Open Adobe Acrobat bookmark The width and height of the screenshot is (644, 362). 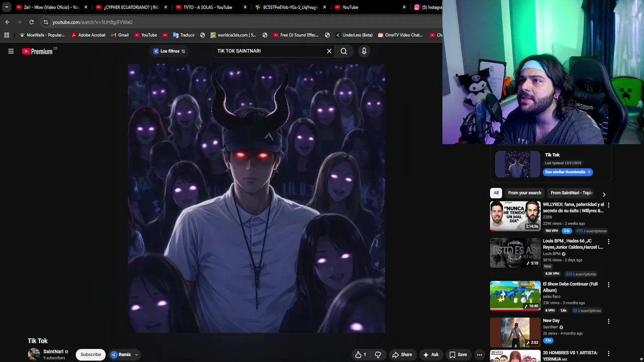pyautogui.click(x=88, y=35)
